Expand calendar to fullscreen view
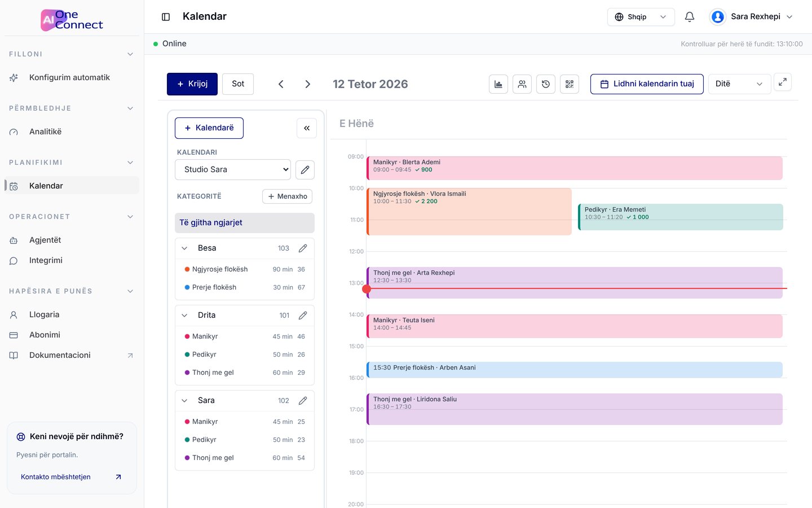 click(783, 82)
